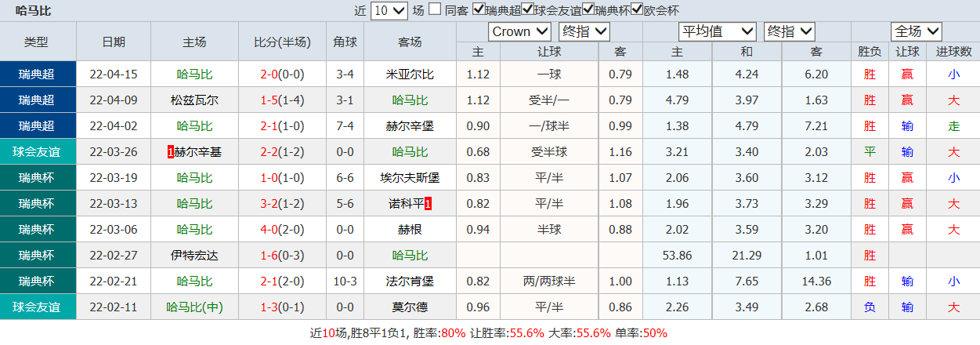980x345 pixels.
Task: Uncheck the 瑞典超 league filter
Action: (478, 10)
